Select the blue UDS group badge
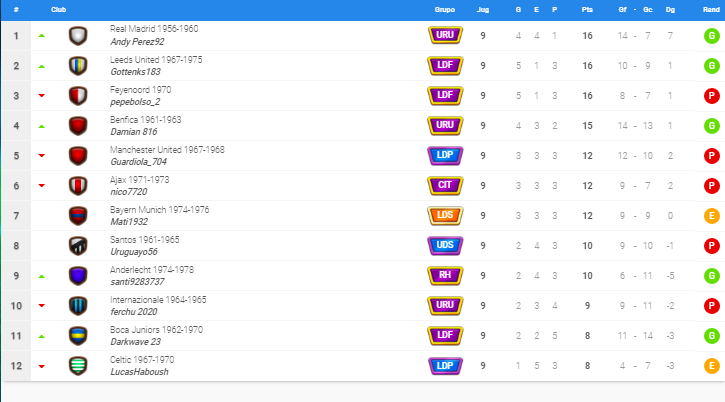The width and height of the screenshot is (725, 402). [445, 245]
